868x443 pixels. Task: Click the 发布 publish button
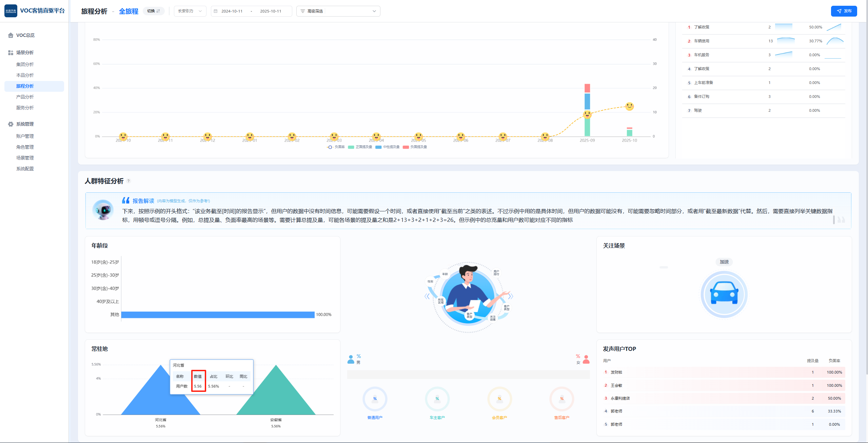tap(844, 11)
